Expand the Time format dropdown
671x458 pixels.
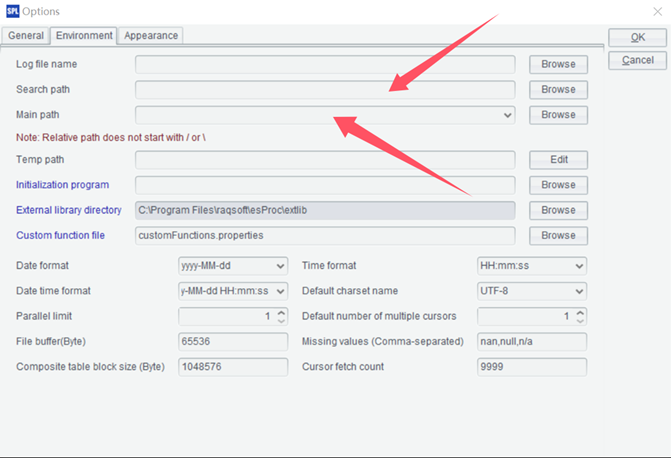pos(578,266)
